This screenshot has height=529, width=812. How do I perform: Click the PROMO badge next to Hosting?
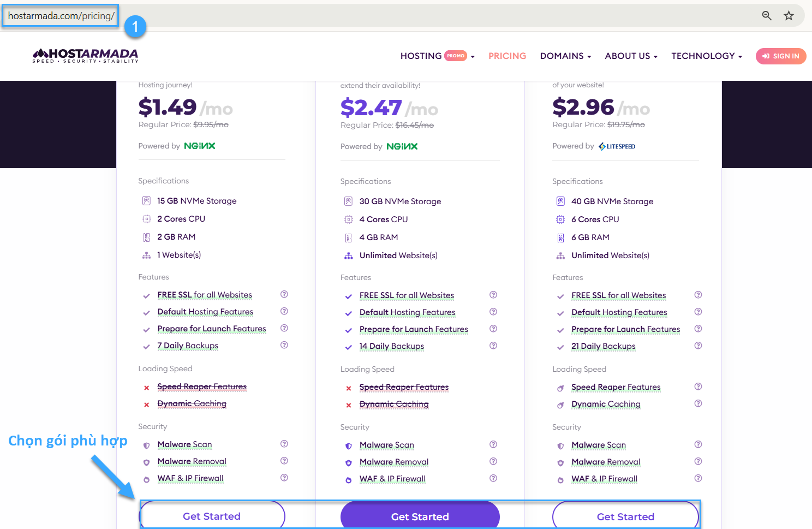tap(456, 56)
